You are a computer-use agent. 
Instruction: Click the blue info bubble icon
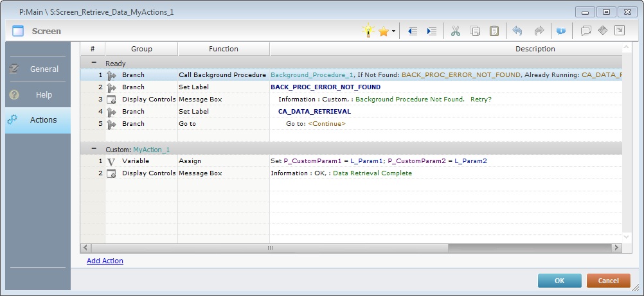560,31
